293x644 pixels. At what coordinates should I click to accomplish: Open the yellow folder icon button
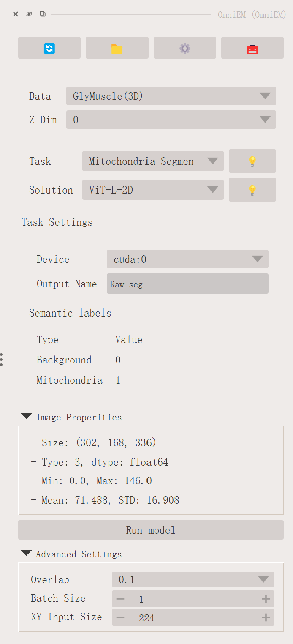tap(117, 48)
